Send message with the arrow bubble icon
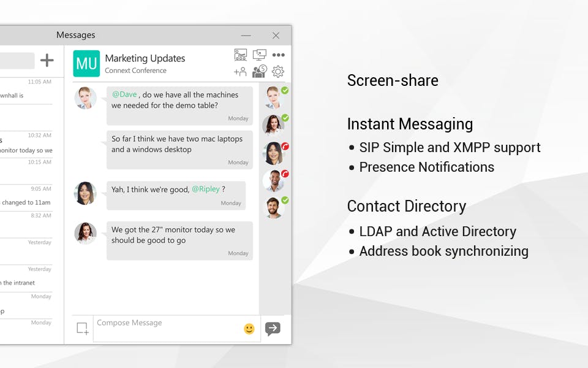The image size is (588, 368). 273,329
